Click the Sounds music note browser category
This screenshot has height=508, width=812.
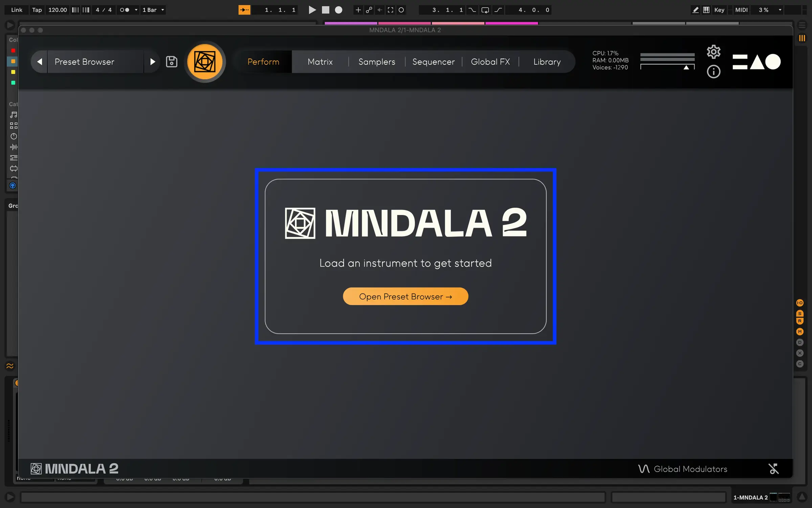[x=14, y=115]
